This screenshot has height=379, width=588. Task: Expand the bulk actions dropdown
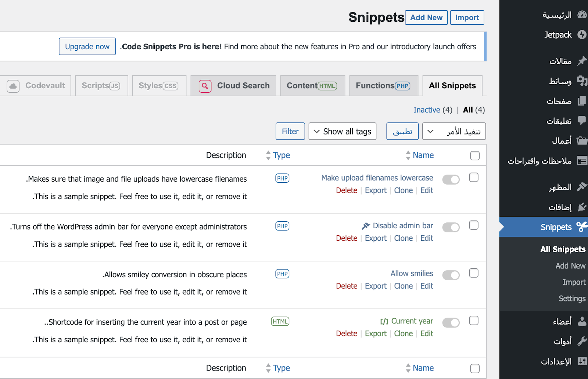[x=454, y=131]
